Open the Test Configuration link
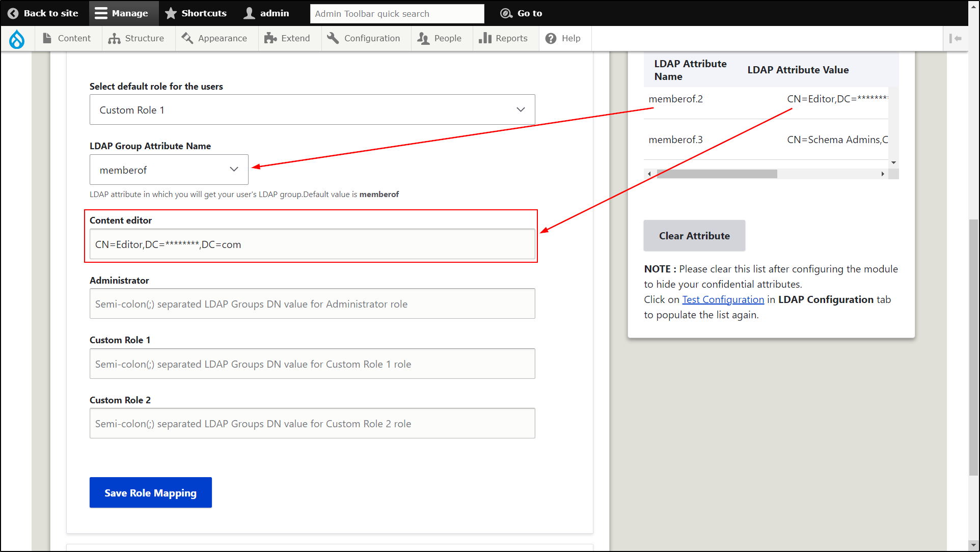The height and width of the screenshot is (552, 980). coord(723,299)
